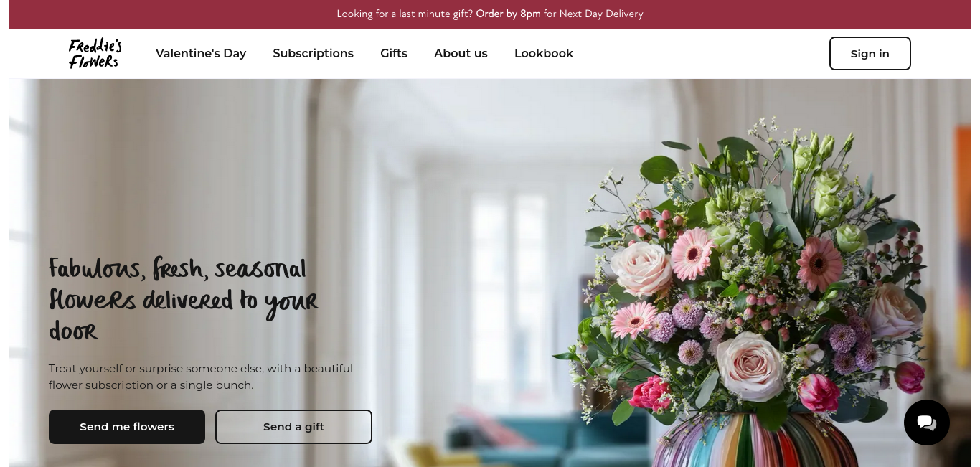Viewport: 980px width, 467px height.
Task: Click the Freddie's Flowers logo
Action: point(95,54)
